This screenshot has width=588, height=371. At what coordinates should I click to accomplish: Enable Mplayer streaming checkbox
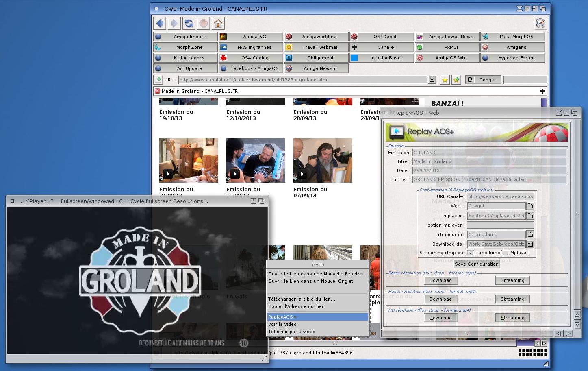505,253
